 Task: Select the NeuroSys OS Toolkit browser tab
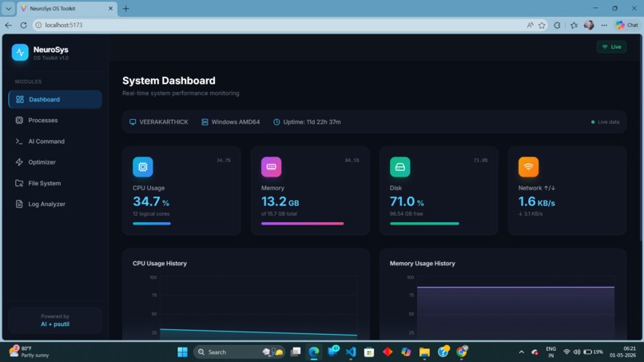(x=67, y=8)
